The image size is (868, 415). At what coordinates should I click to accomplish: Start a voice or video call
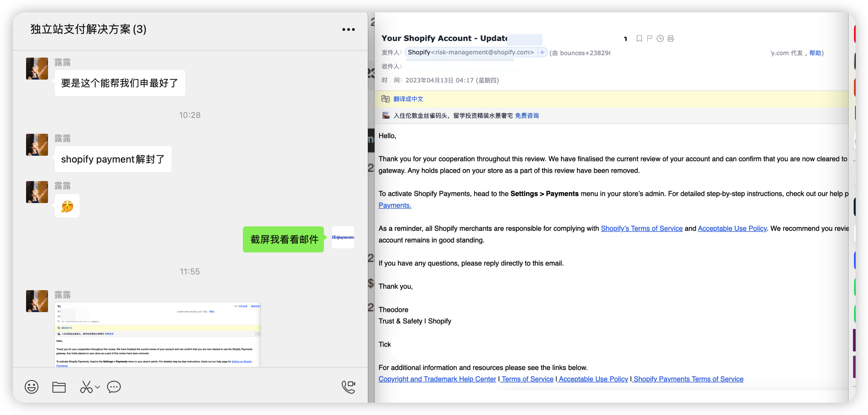[348, 387]
